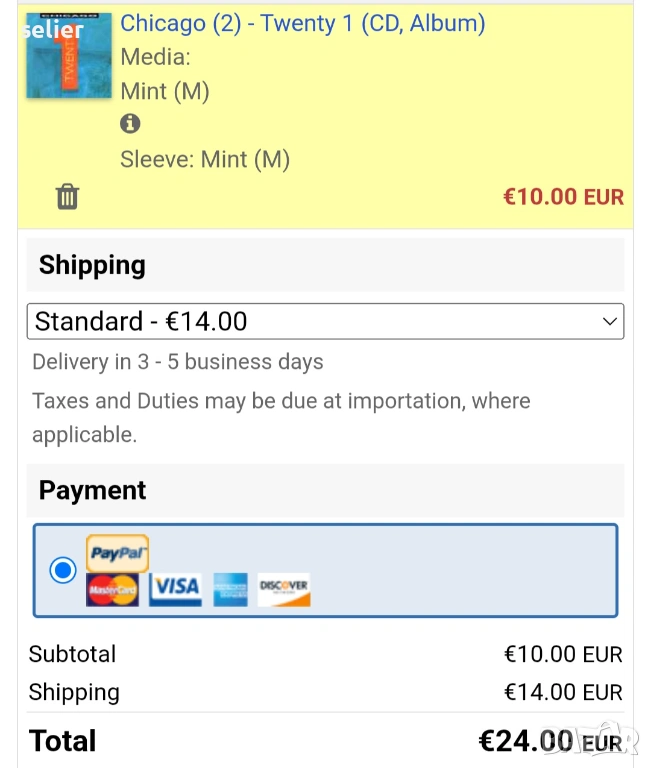The height and width of the screenshot is (768, 651).
Task: Click the MasterCard card icon
Action: (x=112, y=589)
